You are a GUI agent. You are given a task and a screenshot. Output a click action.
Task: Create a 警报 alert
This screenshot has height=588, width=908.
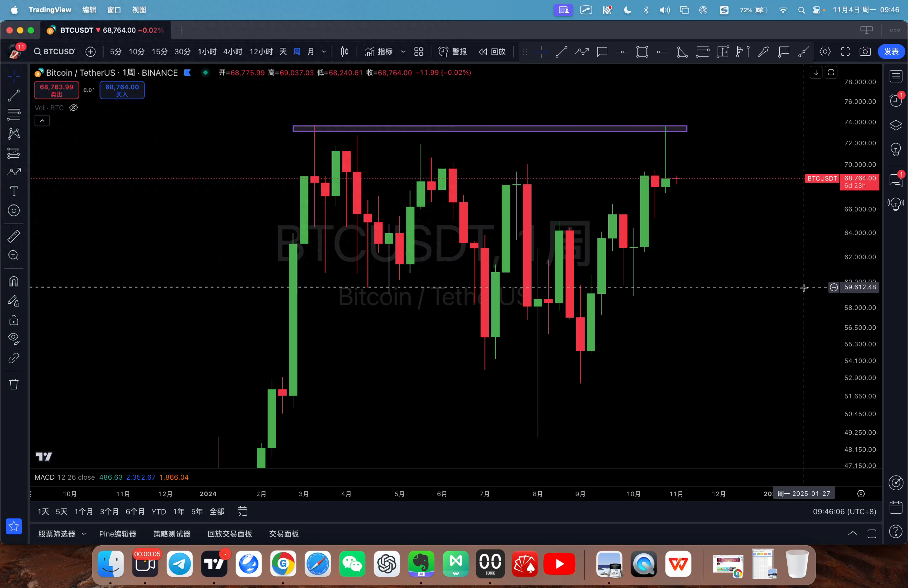(452, 51)
